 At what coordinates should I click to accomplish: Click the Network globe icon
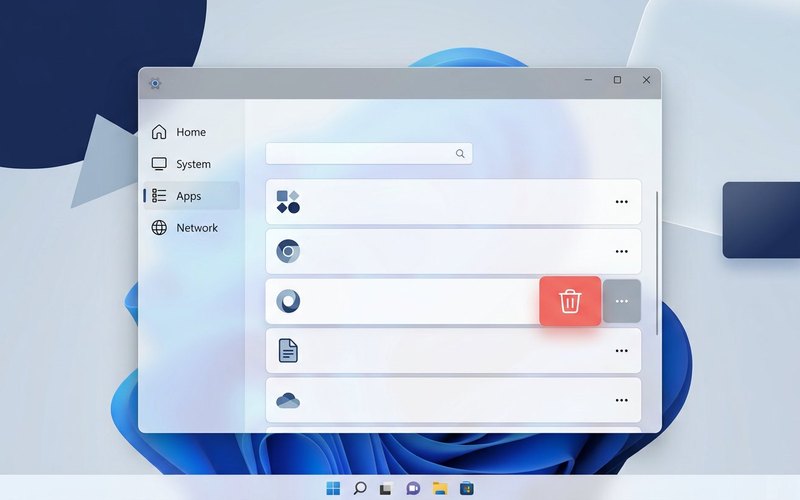click(x=159, y=228)
